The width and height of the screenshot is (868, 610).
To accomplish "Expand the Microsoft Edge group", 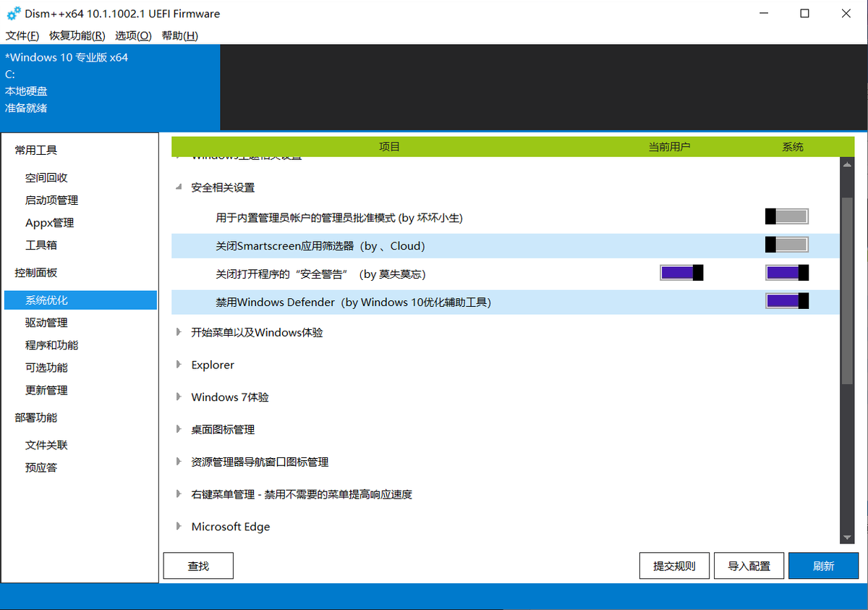I will [x=179, y=526].
